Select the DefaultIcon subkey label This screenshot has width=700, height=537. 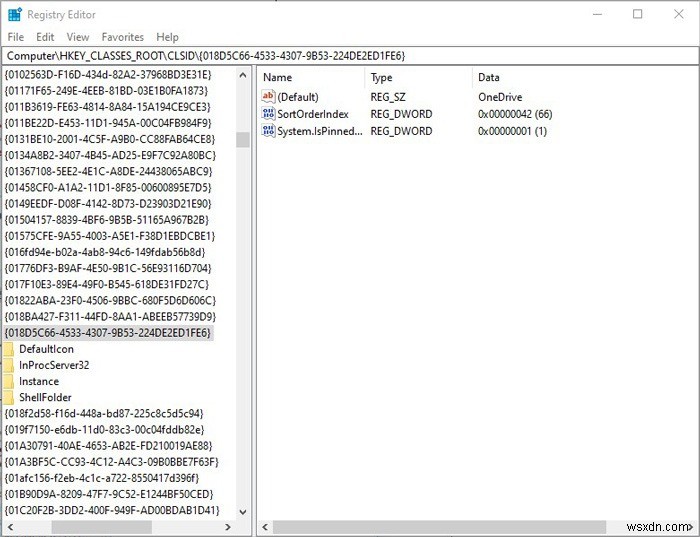coord(46,349)
